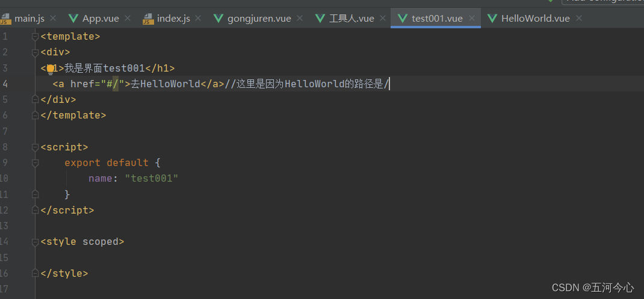
Task: Collapse the export default block fold marker
Action: (36, 163)
